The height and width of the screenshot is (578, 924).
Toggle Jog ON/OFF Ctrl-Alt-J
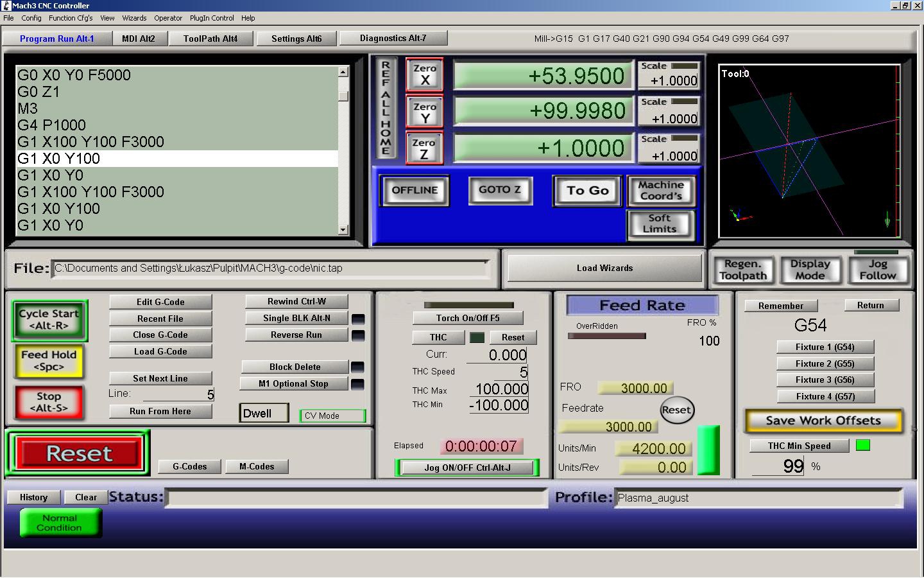click(467, 468)
